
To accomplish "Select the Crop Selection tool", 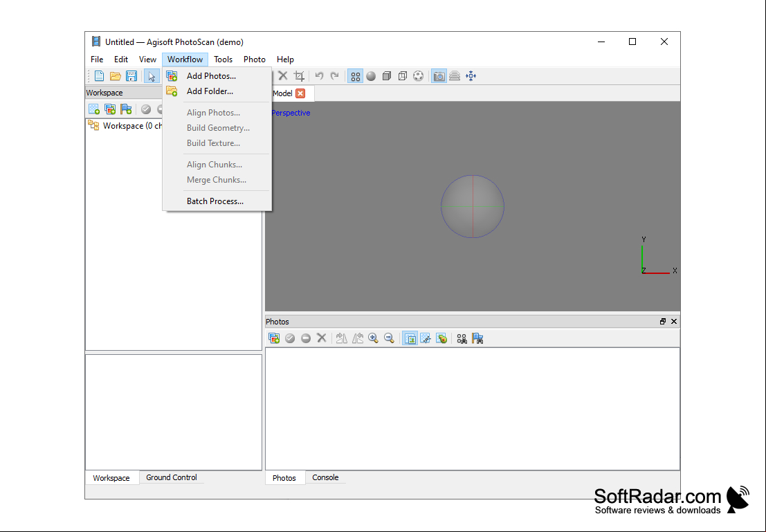I will tap(299, 75).
